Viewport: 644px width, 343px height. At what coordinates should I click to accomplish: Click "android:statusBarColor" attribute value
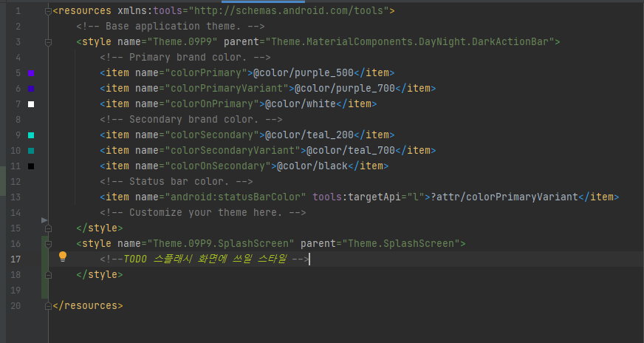[236, 197]
